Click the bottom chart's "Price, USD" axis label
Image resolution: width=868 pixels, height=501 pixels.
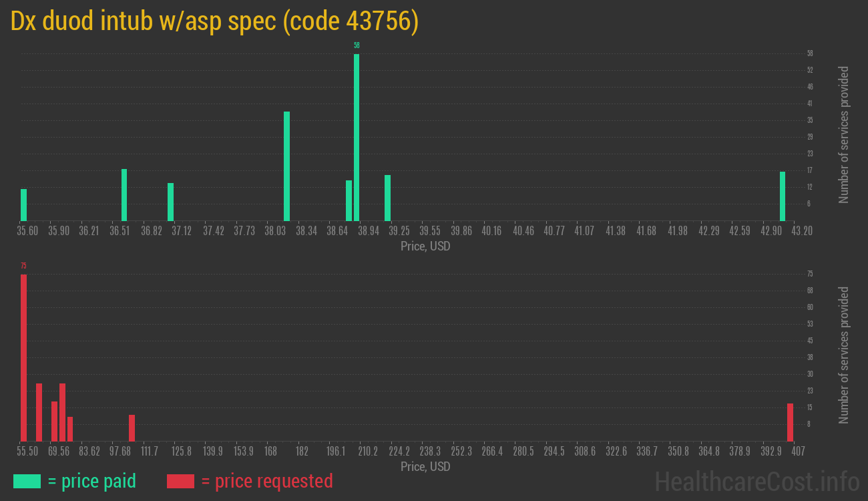[425, 466]
